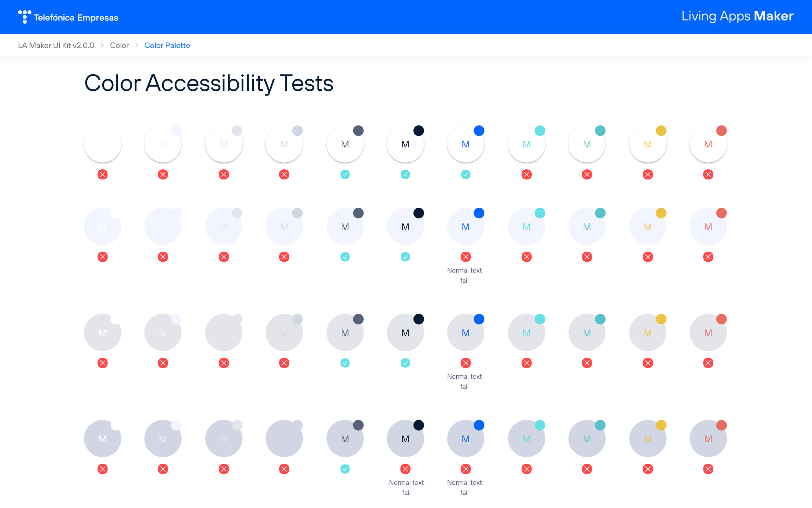
Task: Select the dark navy color dot in the top row
Action: [418, 130]
